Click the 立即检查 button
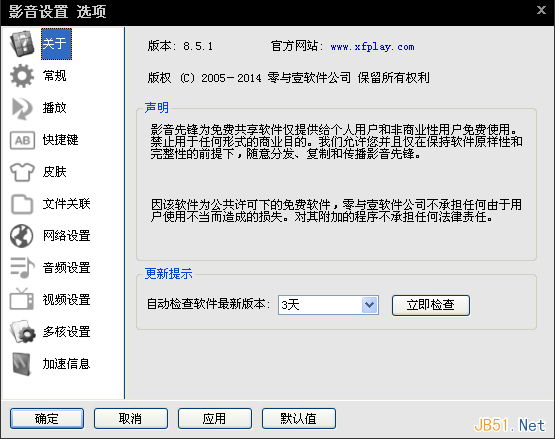 431,305
